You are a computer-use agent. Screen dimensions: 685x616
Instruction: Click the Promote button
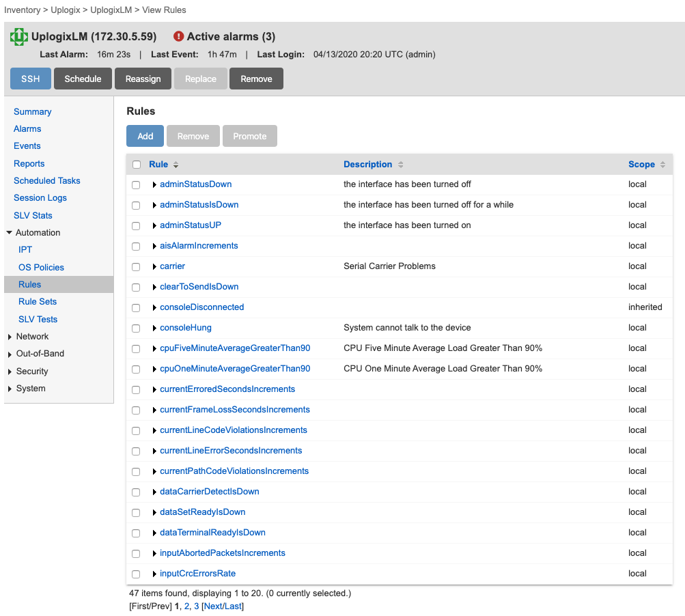tap(250, 136)
